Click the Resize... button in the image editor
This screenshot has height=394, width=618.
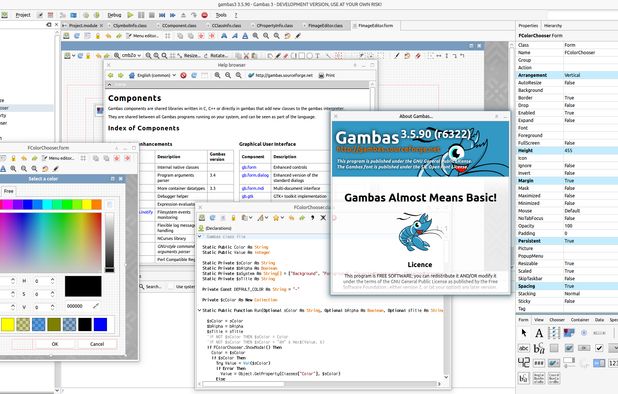click(x=189, y=56)
